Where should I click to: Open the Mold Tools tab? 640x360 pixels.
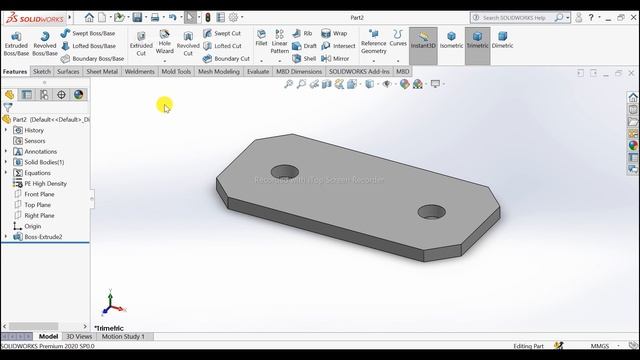pos(176,71)
